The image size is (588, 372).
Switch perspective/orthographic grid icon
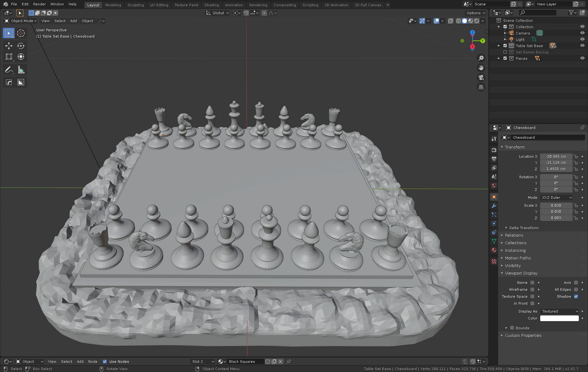coord(481,87)
